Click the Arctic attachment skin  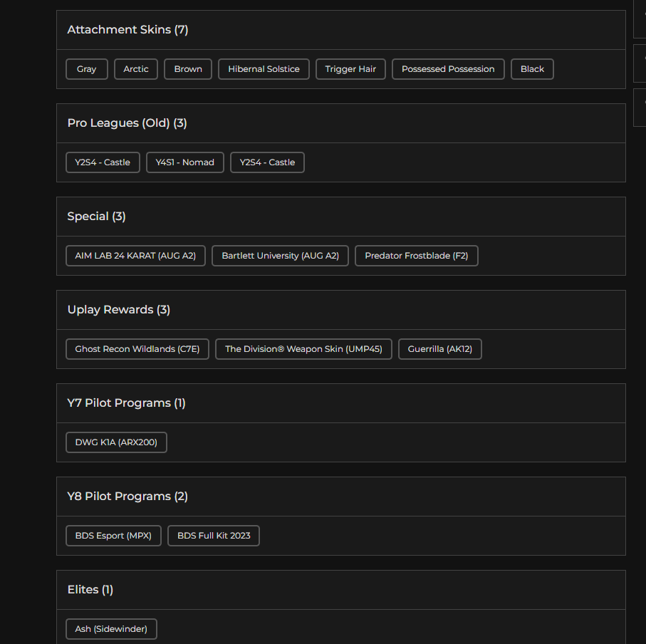coord(136,69)
